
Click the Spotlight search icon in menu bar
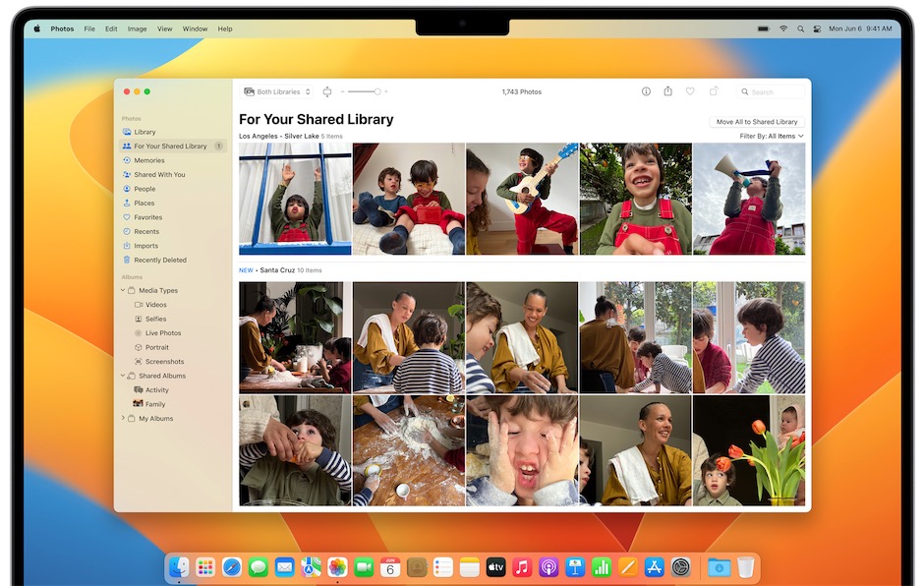800,29
